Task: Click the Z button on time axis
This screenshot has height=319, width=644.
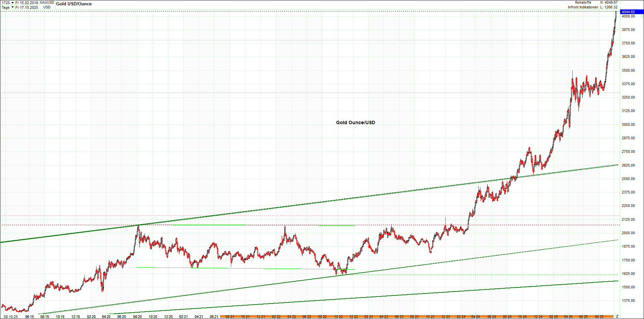Action: click(x=617, y=316)
